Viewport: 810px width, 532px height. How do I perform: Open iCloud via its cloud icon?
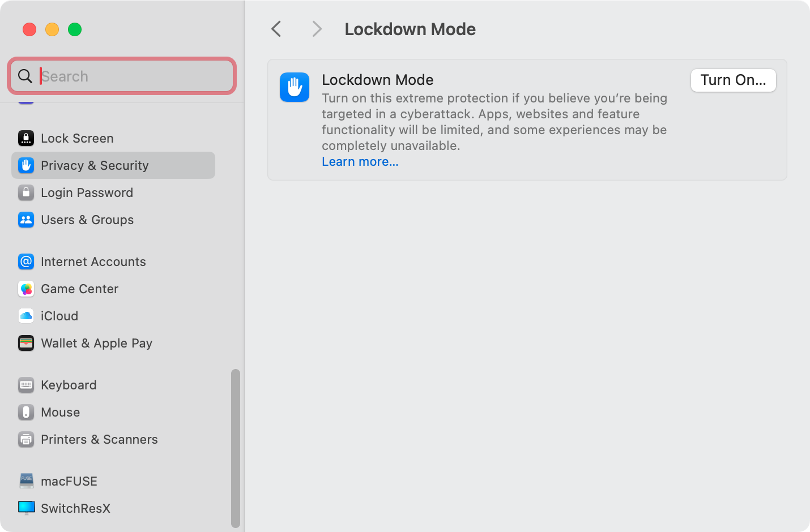coord(26,316)
